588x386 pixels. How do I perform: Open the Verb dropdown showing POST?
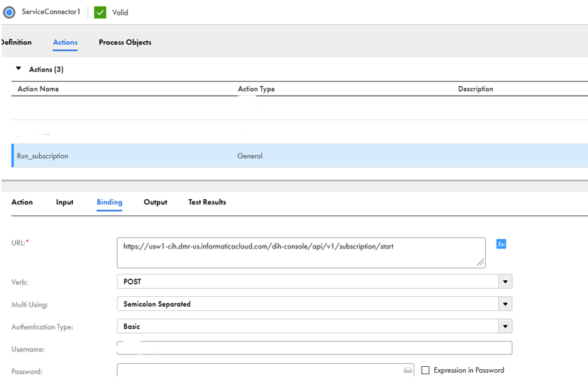(x=505, y=282)
